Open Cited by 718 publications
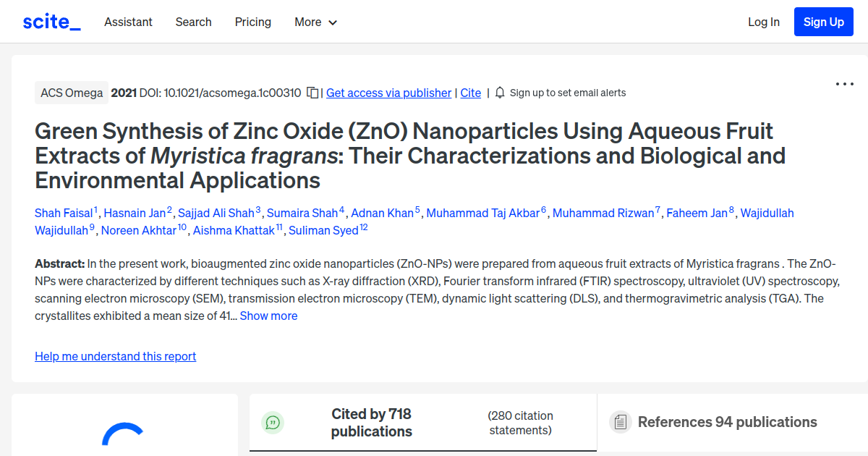This screenshot has width=868, height=456. [371, 422]
